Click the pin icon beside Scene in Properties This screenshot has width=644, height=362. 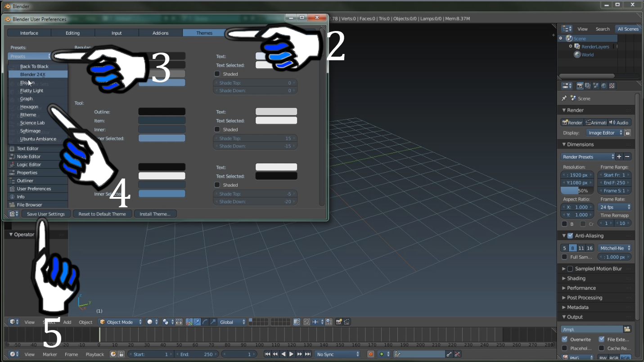click(x=564, y=98)
